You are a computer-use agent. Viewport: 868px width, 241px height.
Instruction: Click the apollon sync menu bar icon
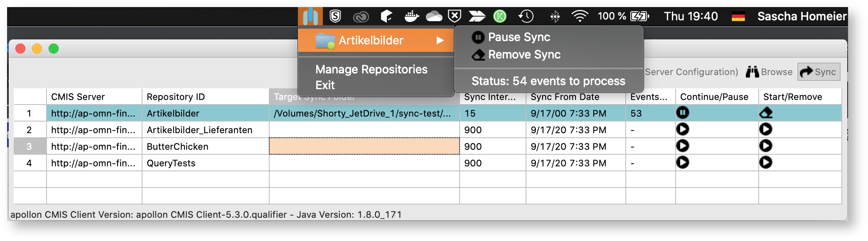[310, 17]
